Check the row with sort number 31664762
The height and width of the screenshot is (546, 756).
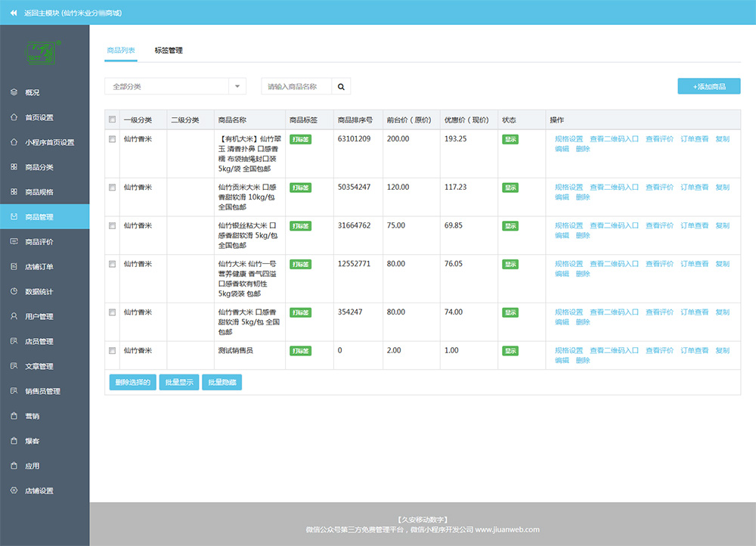113,225
